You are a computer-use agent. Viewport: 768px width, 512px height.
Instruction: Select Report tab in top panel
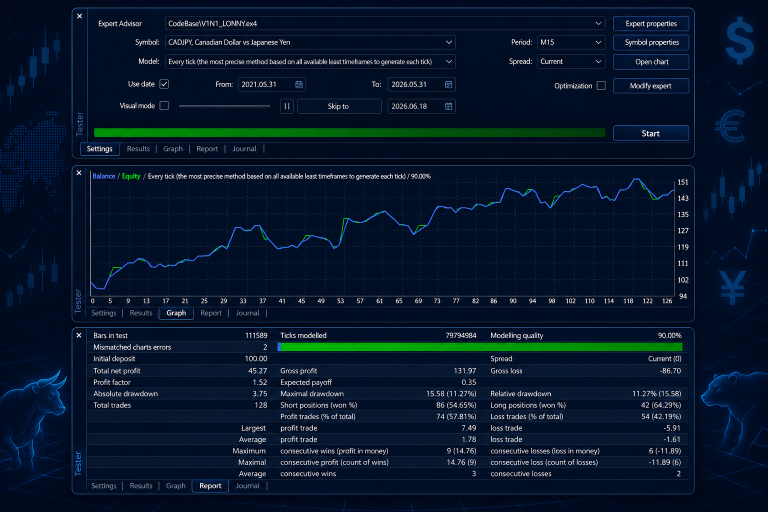pos(207,149)
